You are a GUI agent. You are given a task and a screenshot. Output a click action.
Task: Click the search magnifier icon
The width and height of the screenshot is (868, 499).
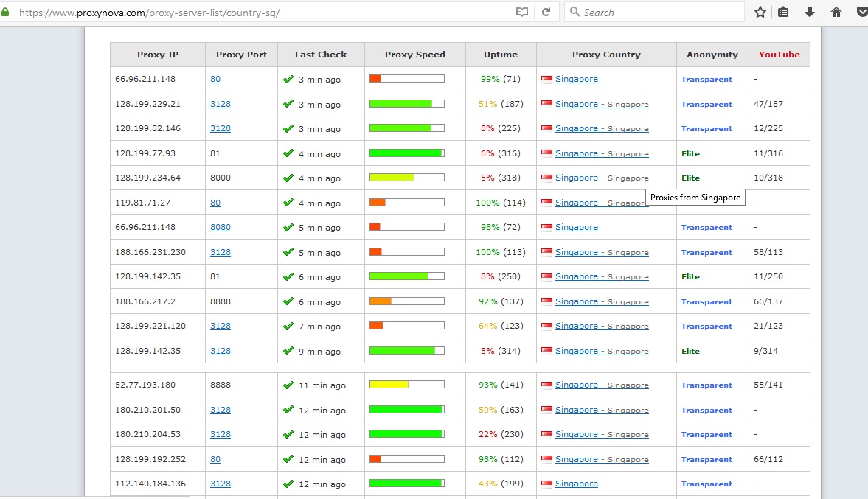[x=575, y=12]
